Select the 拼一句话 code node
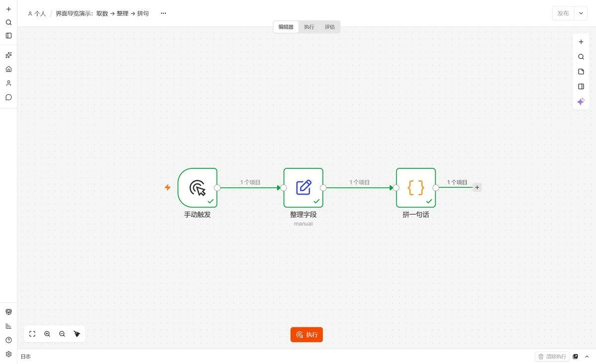Viewport: 596px width, 364px height. coord(416,188)
